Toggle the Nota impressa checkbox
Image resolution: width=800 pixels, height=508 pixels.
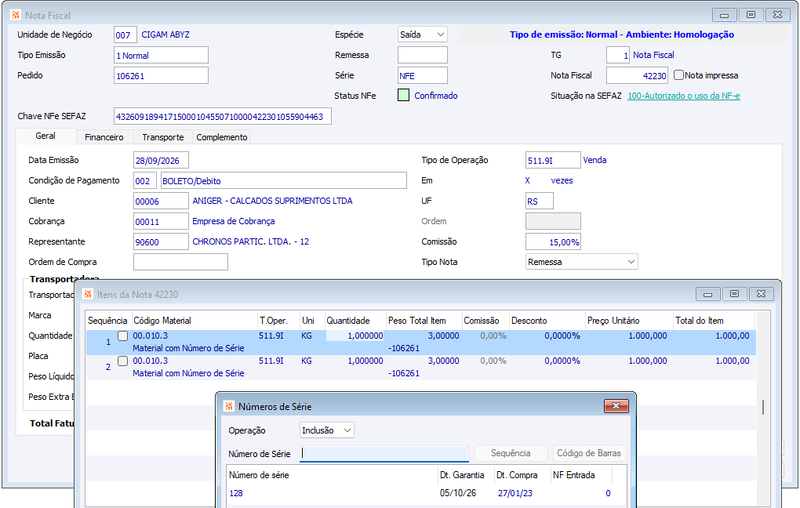point(679,75)
